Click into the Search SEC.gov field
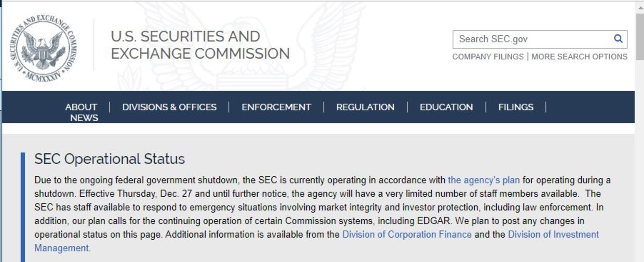 (530, 39)
